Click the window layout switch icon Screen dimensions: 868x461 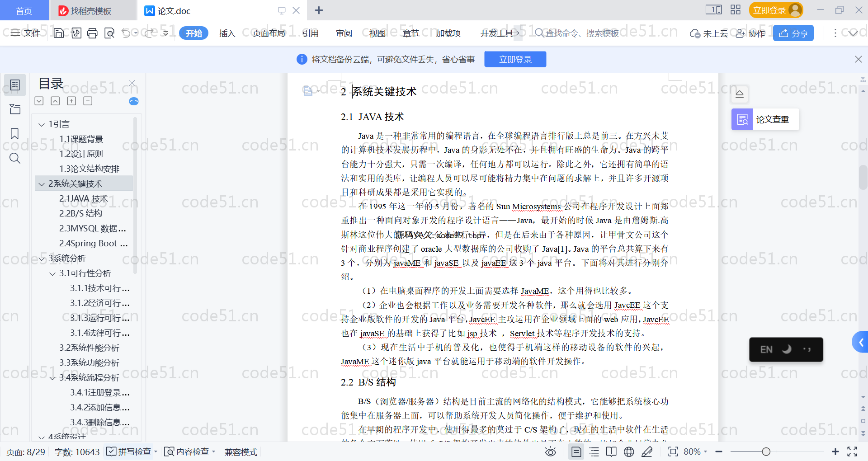[713, 10]
